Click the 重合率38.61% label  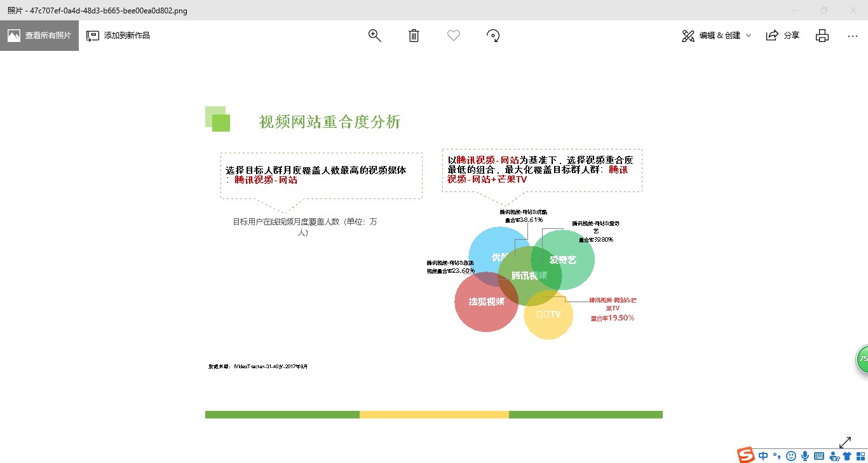click(x=524, y=219)
